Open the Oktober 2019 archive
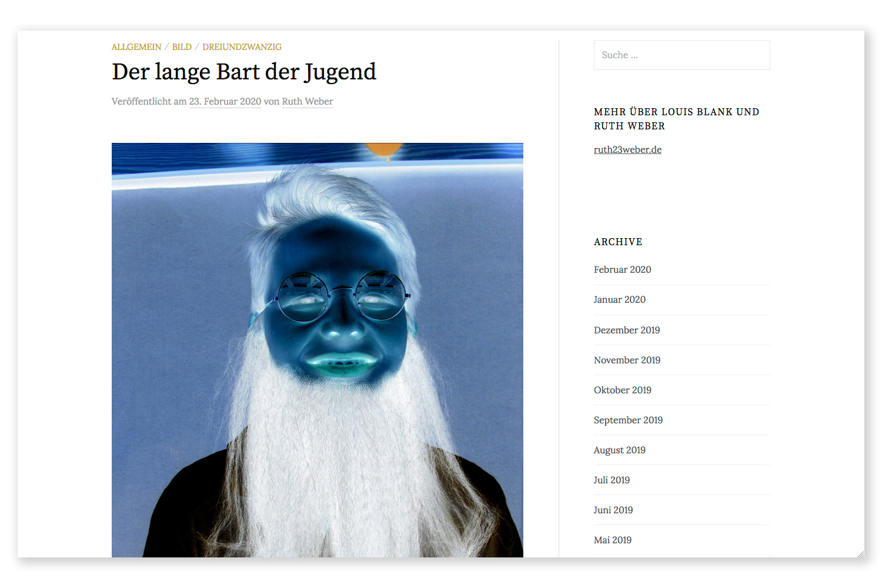 (623, 390)
